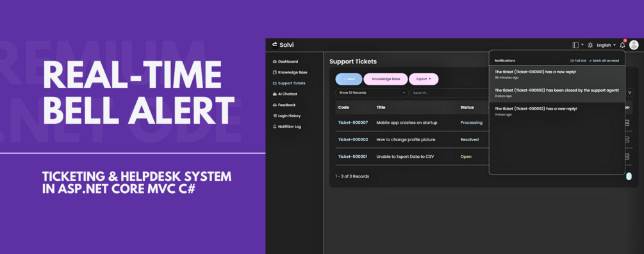644x254 pixels.
Task: Click the Notifition Log bell icon
Action: tap(274, 126)
